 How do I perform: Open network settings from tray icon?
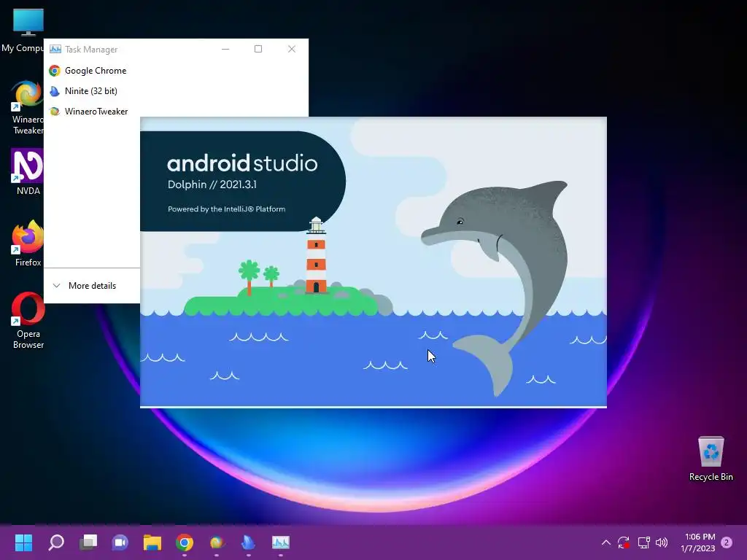pyautogui.click(x=643, y=542)
